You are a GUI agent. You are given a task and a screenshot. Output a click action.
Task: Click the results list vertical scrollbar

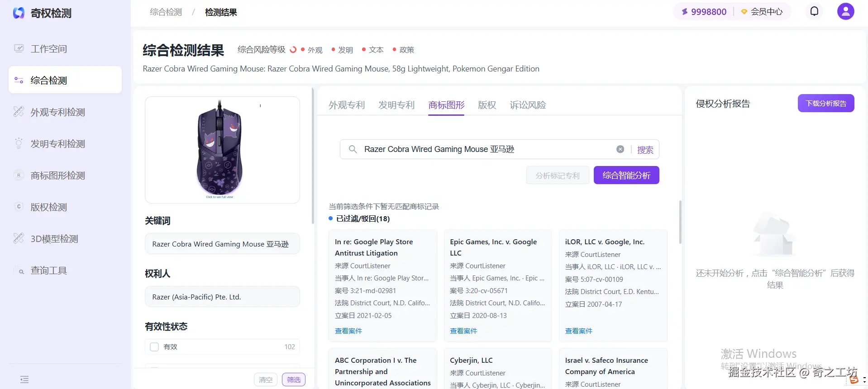coord(680,222)
